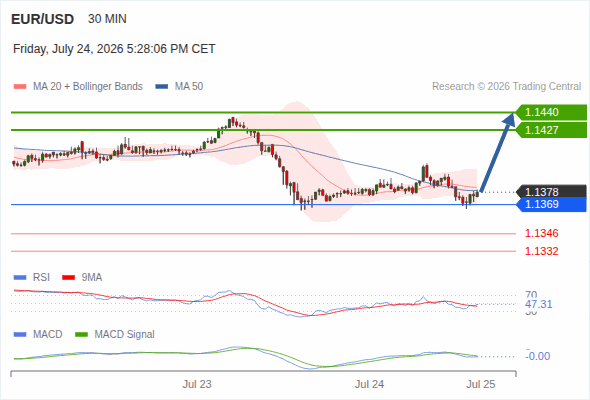Image resolution: width=590 pixels, height=400 pixels.
Task: Click the RSI 70 level label
Action: [x=531, y=294]
